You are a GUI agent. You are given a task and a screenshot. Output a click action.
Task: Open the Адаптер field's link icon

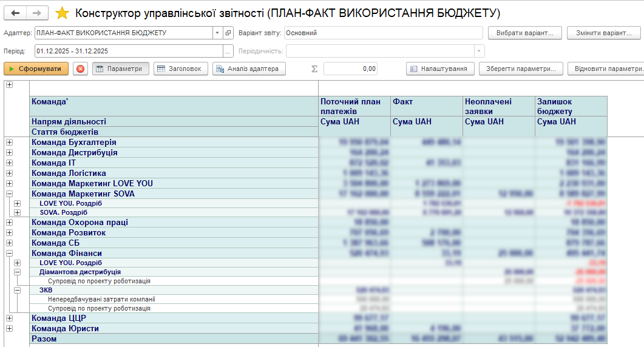pos(228,33)
